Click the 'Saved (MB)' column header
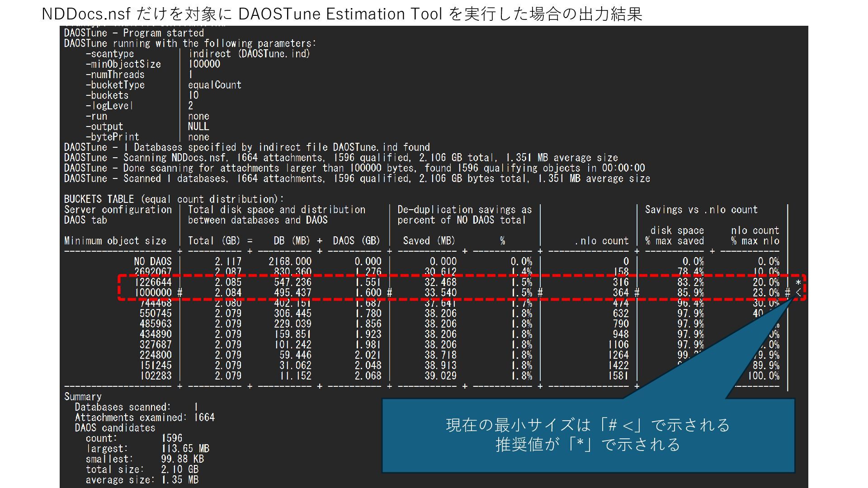This screenshot has width=868, height=488. tap(429, 241)
